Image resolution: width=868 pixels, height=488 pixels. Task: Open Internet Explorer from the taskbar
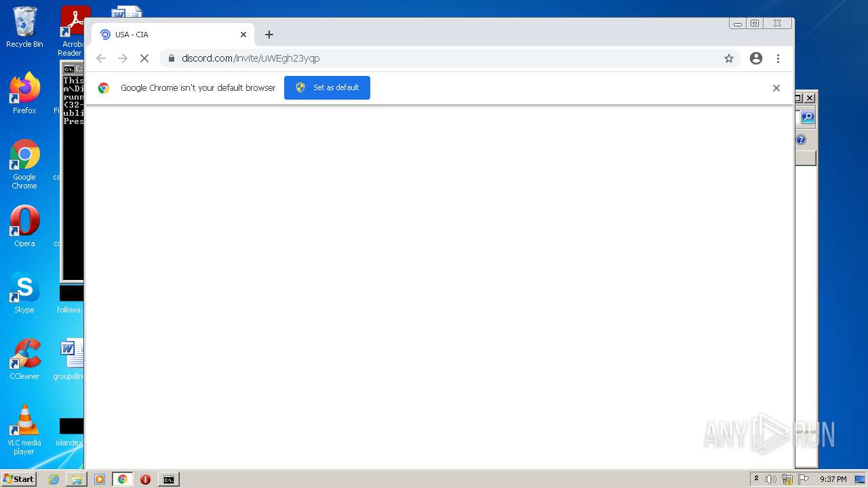click(x=54, y=479)
